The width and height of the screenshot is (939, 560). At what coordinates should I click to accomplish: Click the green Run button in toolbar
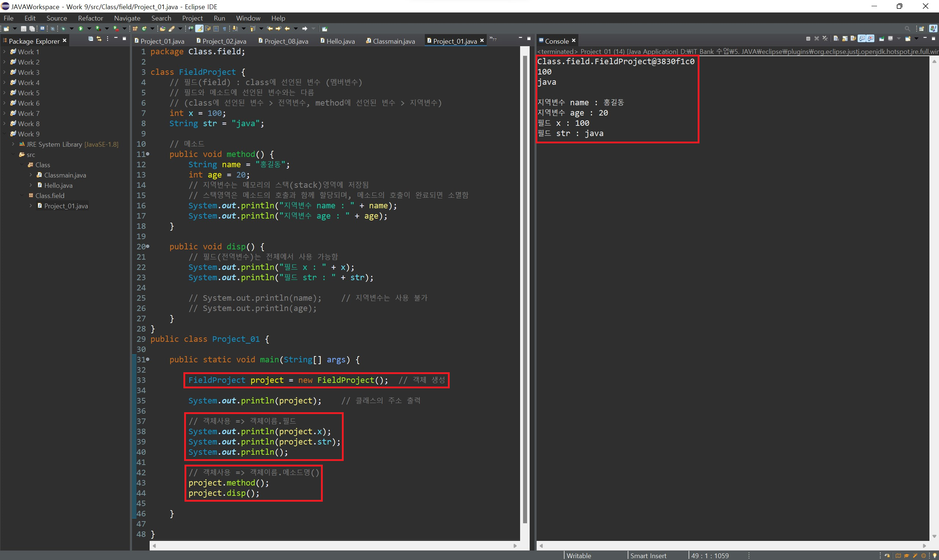81,29
